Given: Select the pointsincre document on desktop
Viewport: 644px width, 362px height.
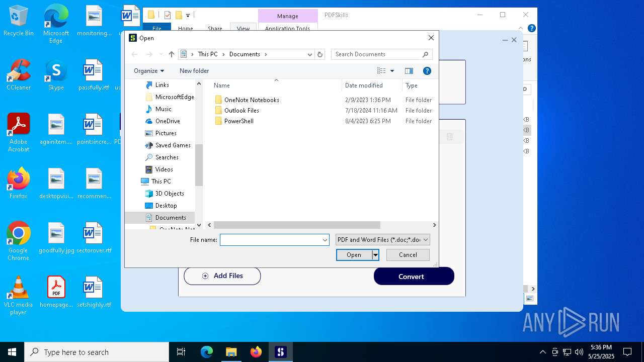Looking at the screenshot, I should point(94,129).
